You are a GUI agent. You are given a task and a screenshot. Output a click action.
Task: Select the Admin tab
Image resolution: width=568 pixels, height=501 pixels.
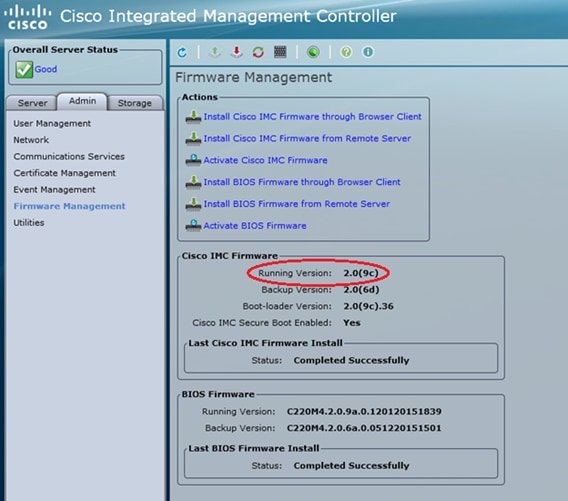pyautogui.click(x=82, y=101)
